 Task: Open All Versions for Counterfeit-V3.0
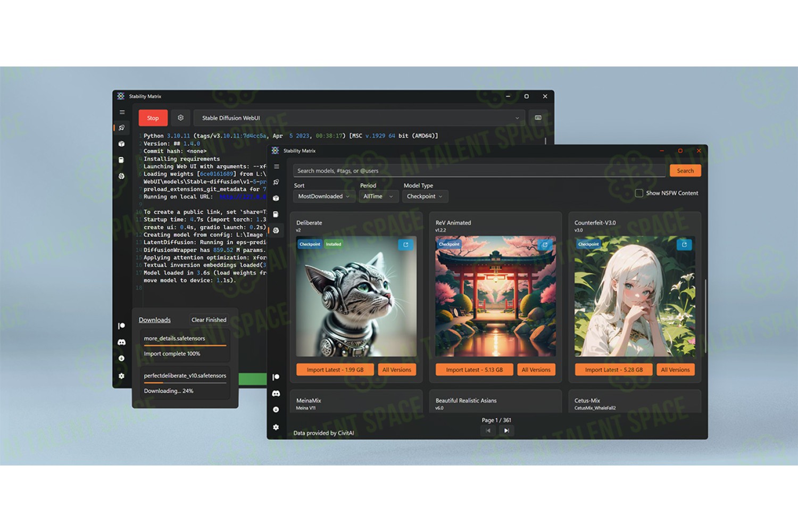pos(676,370)
